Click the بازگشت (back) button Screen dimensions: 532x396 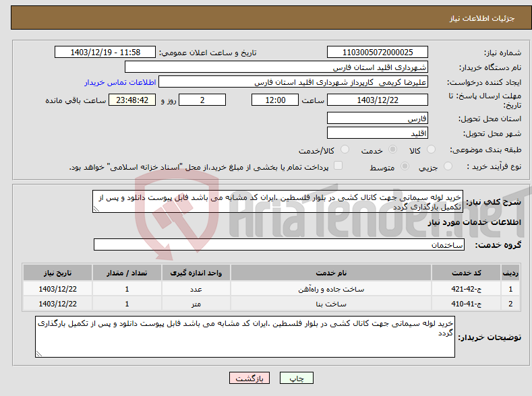click(x=249, y=378)
